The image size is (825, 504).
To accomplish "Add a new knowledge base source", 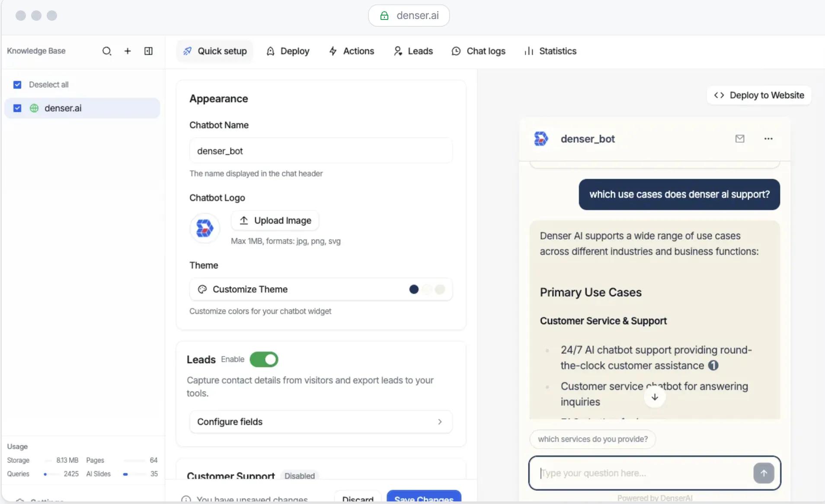I will pos(127,51).
